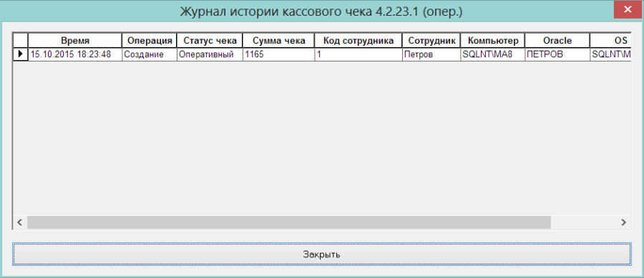The height and width of the screenshot is (278, 644).
Task: Click the Код сотрудника column header
Action: [358, 41]
